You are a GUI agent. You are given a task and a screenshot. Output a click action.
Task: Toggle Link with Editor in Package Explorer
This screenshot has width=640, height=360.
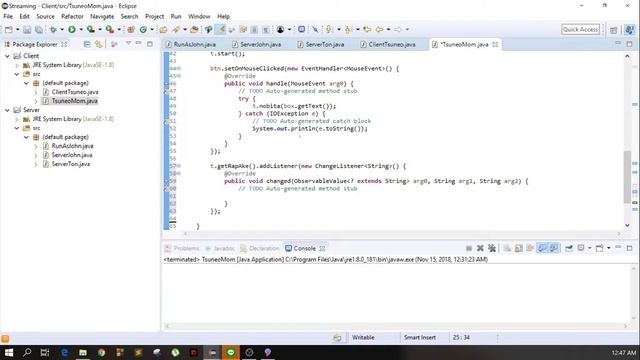(x=98, y=44)
